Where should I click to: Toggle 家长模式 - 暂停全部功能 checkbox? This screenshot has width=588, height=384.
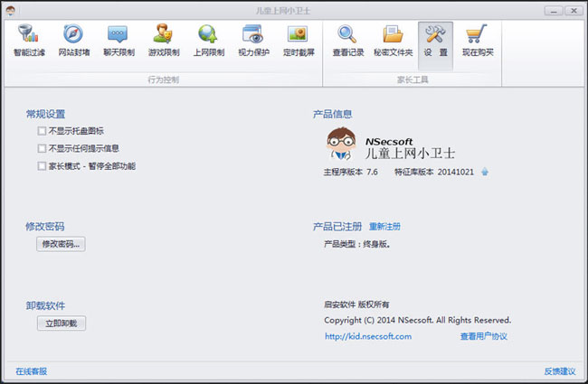42,166
